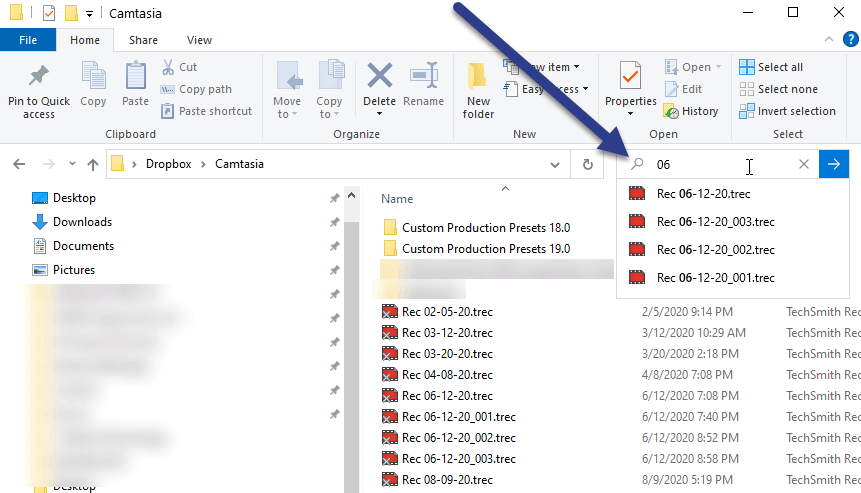861x493 pixels.
Task: Pick search suggestion Rec 06-12-20_002.trec
Action: tap(733, 250)
